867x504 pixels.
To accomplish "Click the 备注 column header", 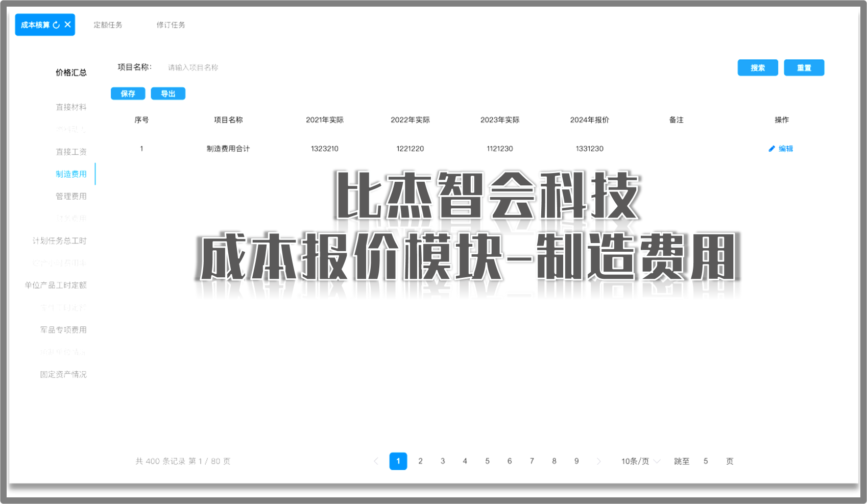I will click(x=676, y=120).
